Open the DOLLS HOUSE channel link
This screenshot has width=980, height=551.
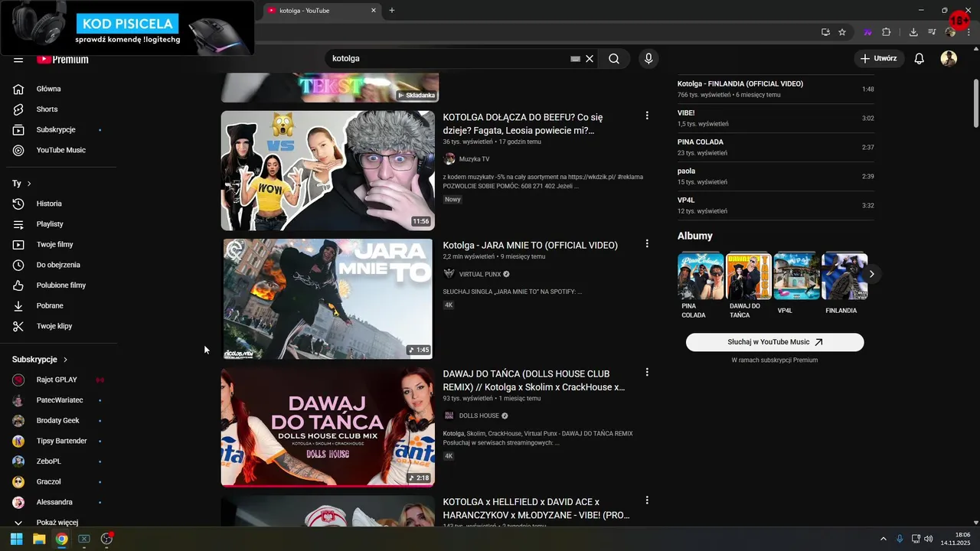point(479,416)
